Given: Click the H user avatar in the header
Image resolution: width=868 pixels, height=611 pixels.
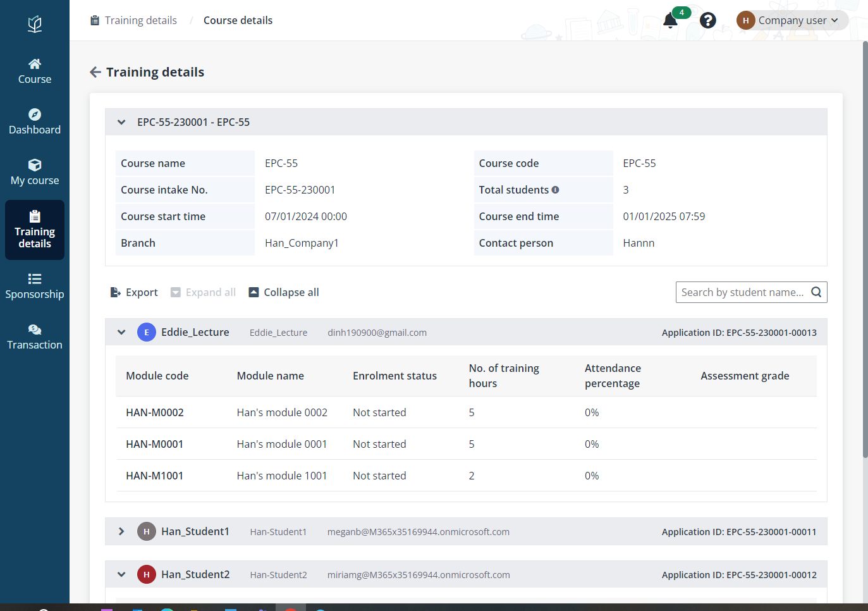Looking at the screenshot, I should [x=746, y=20].
